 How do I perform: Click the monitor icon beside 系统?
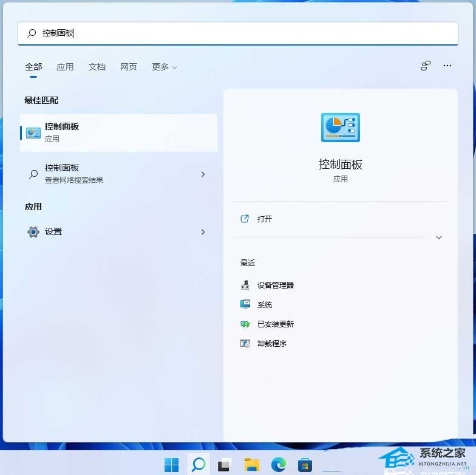click(245, 304)
